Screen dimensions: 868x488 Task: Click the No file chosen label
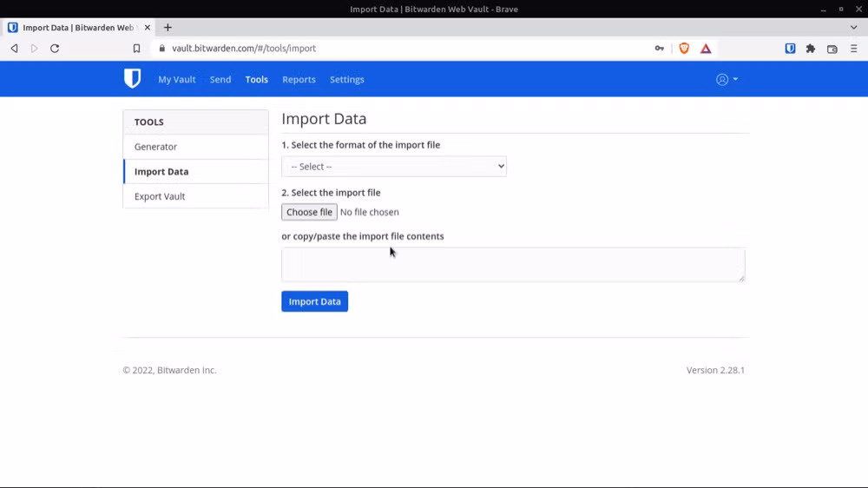pyautogui.click(x=369, y=212)
